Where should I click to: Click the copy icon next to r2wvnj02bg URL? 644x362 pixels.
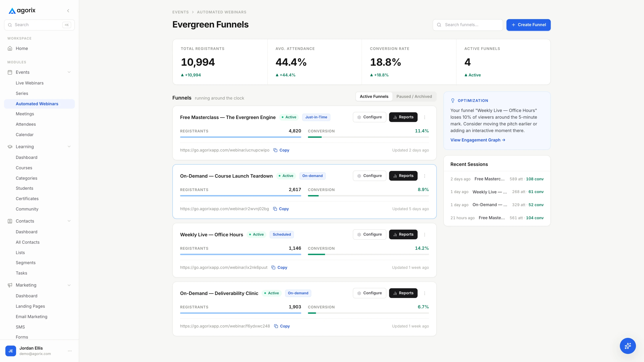275,209
